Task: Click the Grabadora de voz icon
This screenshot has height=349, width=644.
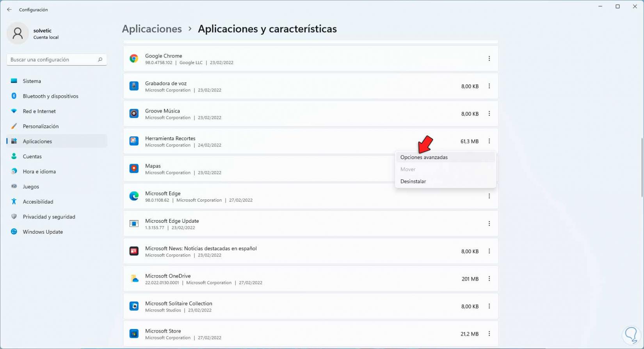Action: (x=134, y=86)
